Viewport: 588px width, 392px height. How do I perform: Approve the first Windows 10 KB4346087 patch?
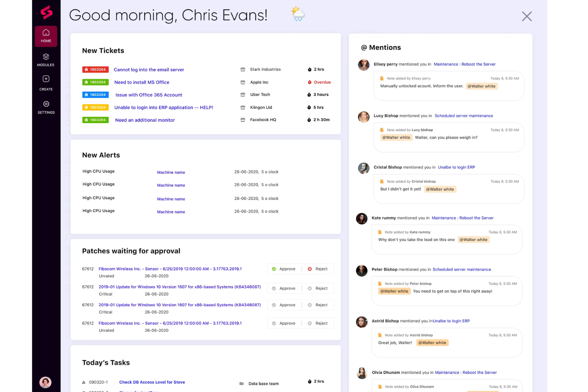pyautogui.click(x=284, y=288)
